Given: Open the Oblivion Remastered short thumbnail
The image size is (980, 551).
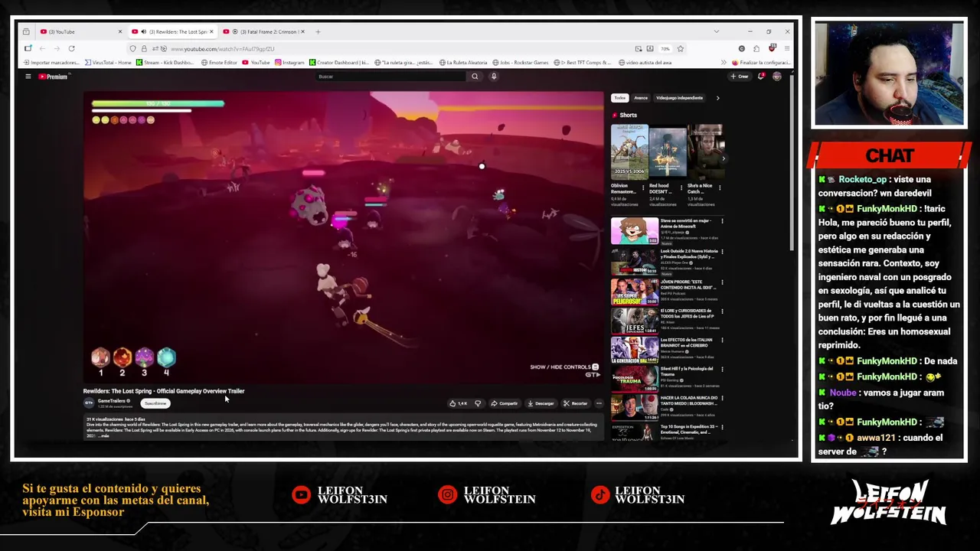Looking at the screenshot, I should point(629,151).
